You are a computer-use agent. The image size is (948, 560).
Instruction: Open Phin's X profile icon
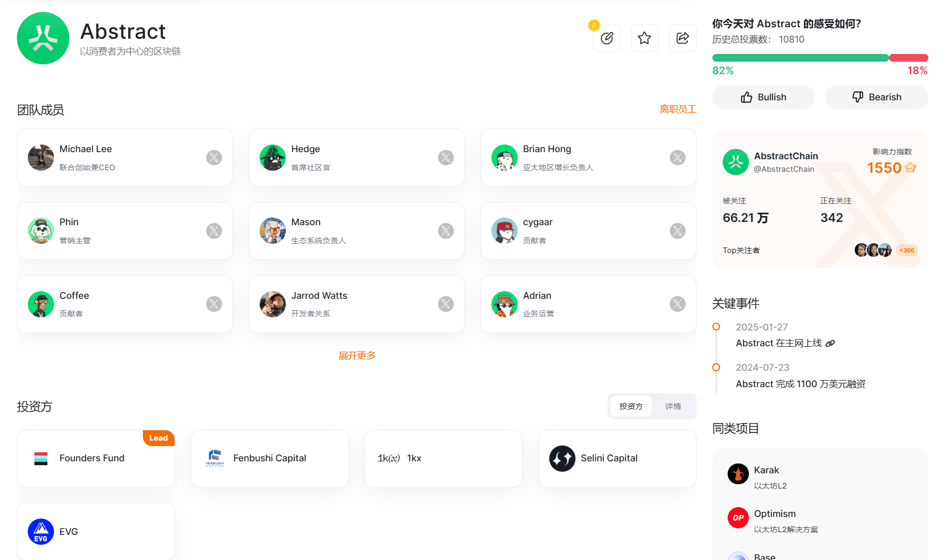[x=214, y=231]
